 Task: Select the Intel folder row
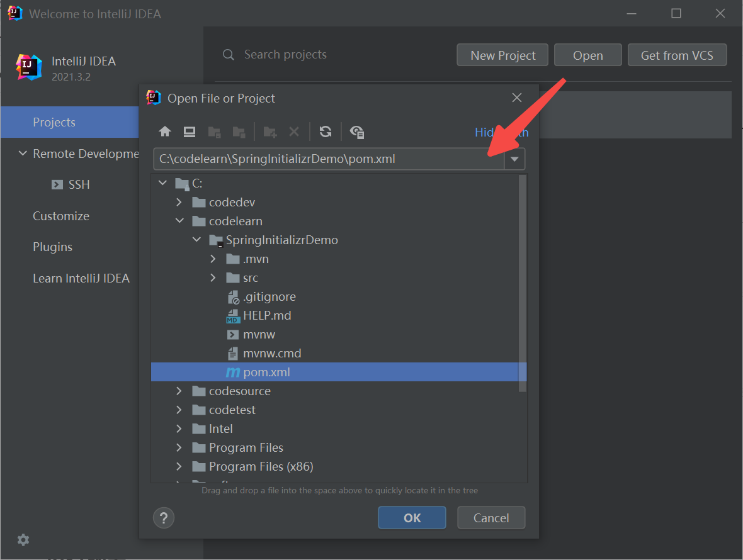tap(338, 429)
